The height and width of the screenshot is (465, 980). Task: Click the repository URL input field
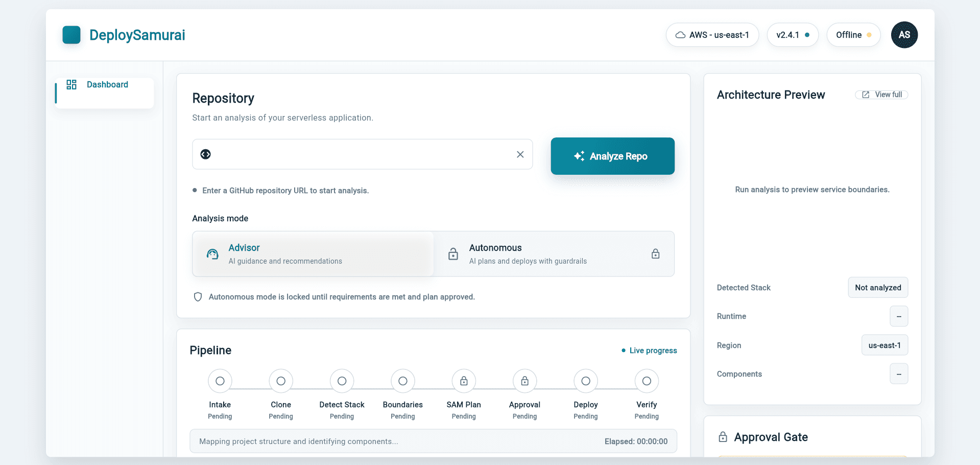point(362,154)
